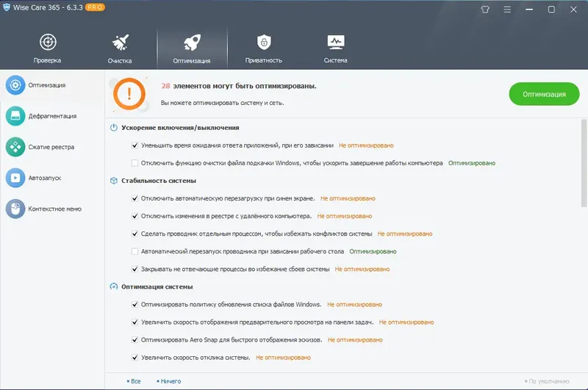The image size is (588, 390).
Task: Deselect all with Ничего link
Action: tap(169, 381)
